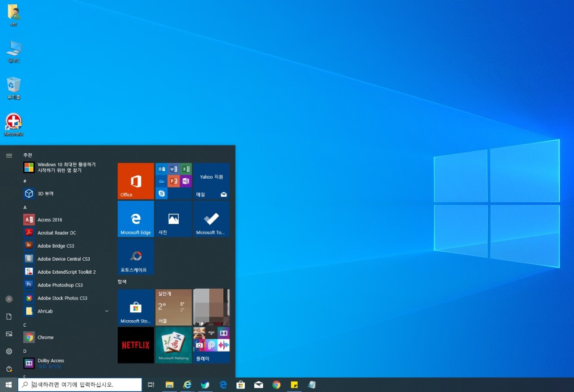Open Chrome on taskbar
The image size is (574, 392).
[276, 385]
